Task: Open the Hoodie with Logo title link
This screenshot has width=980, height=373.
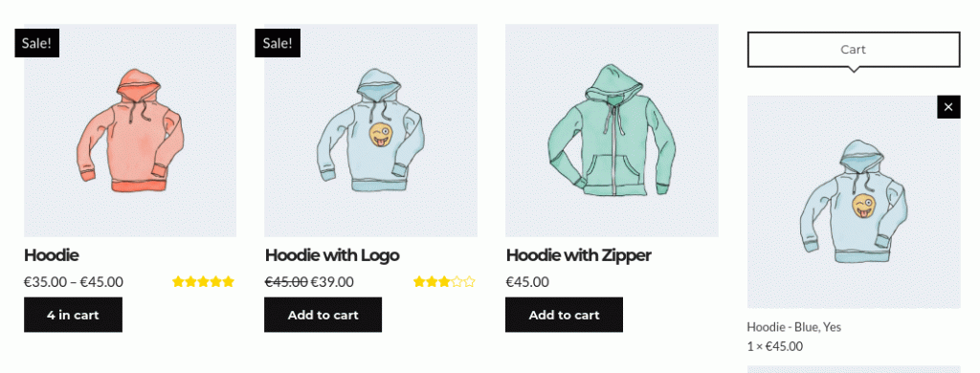Action: pos(332,255)
